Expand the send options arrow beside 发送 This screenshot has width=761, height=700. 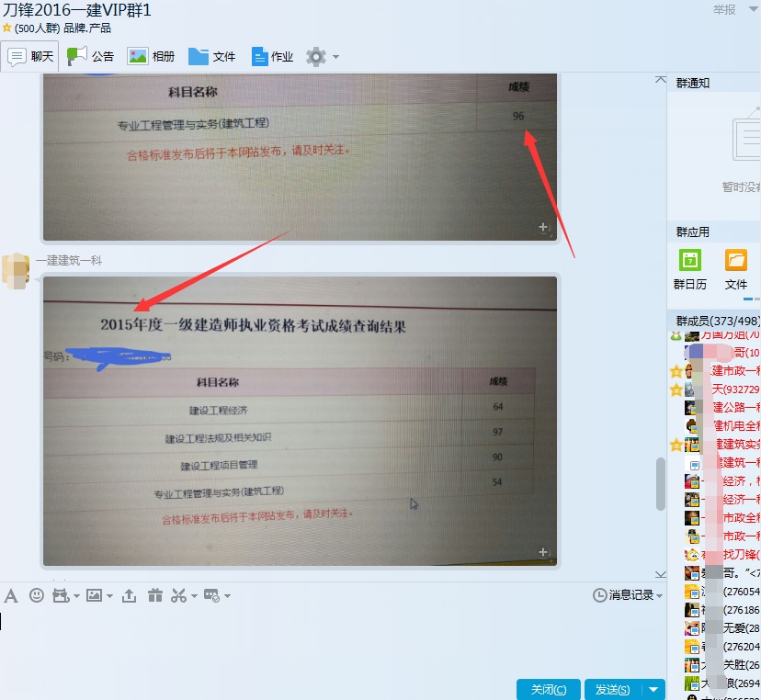pyautogui.click(x=653, y=689)
